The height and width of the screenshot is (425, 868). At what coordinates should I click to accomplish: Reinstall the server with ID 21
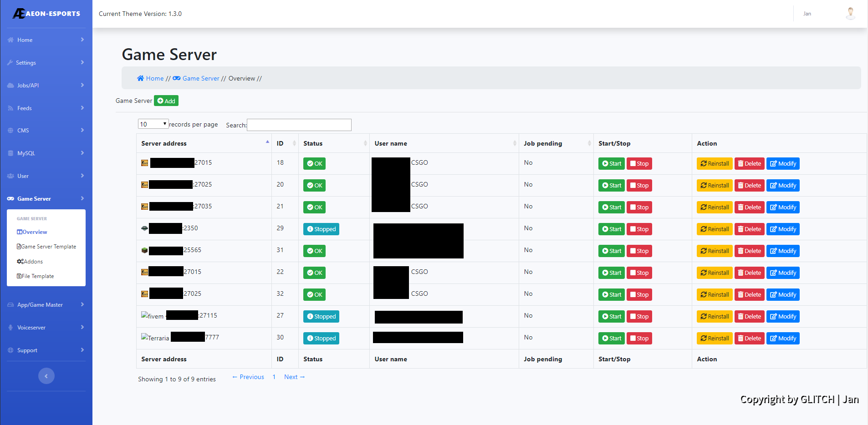pyautogui.click(x=714, y=207)
